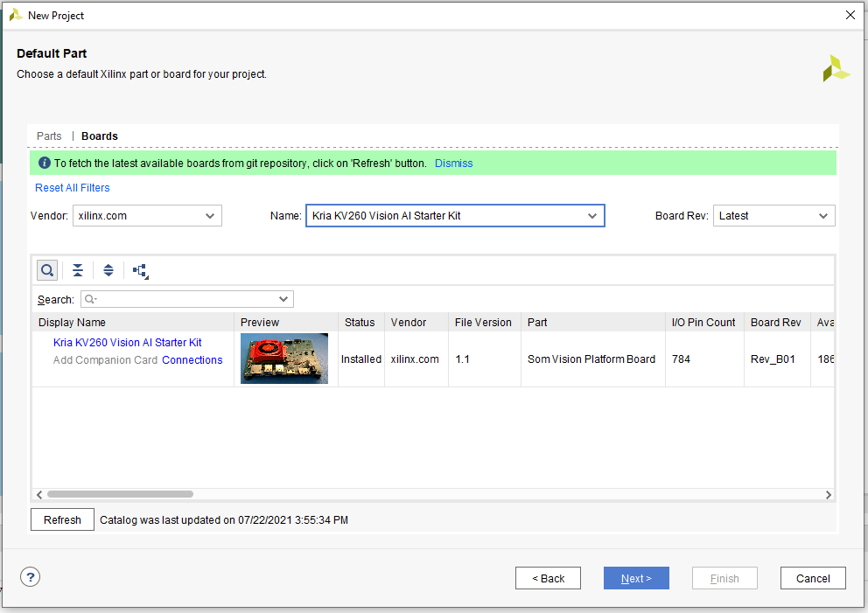Image resolution: width=868 pixels, height=613 pixels.
Task: Click the Collapse All toolbar icon
Action: click(78, 270)
